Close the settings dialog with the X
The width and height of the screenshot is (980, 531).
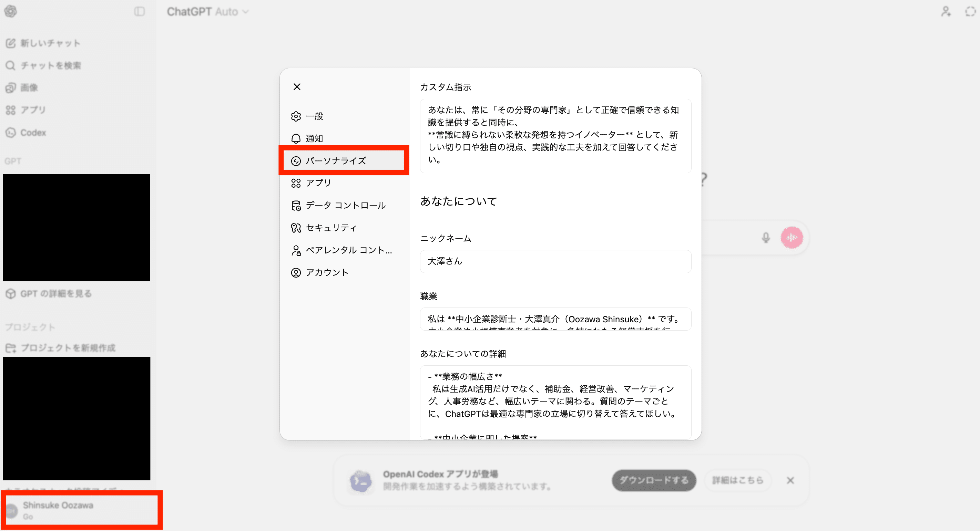(x=297, y=87)
